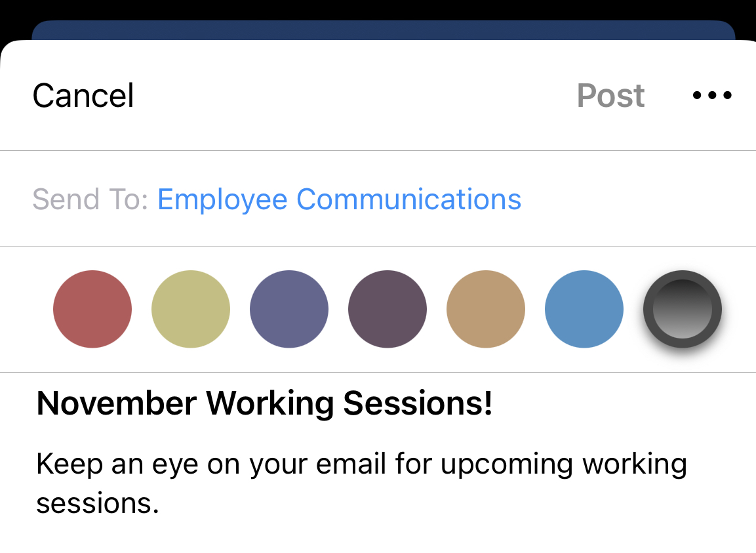
Task: Tap the Post button
Action: (x=610, y=96)
